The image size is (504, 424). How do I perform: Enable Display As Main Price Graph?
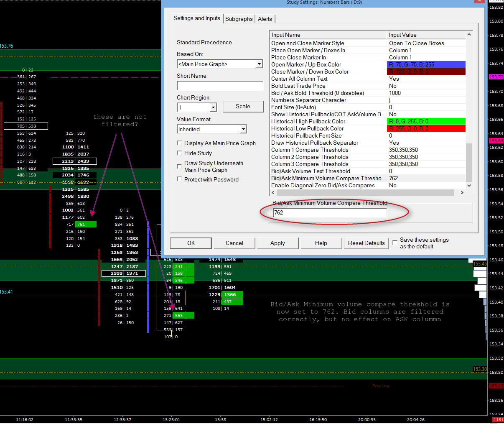179,143
